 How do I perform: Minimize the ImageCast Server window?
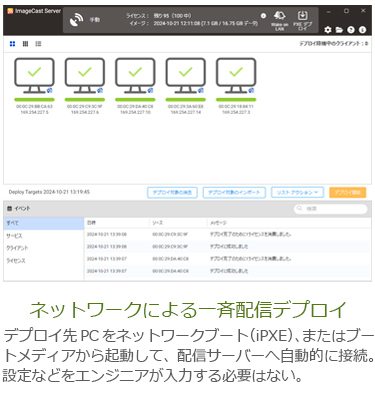(329, 11)
